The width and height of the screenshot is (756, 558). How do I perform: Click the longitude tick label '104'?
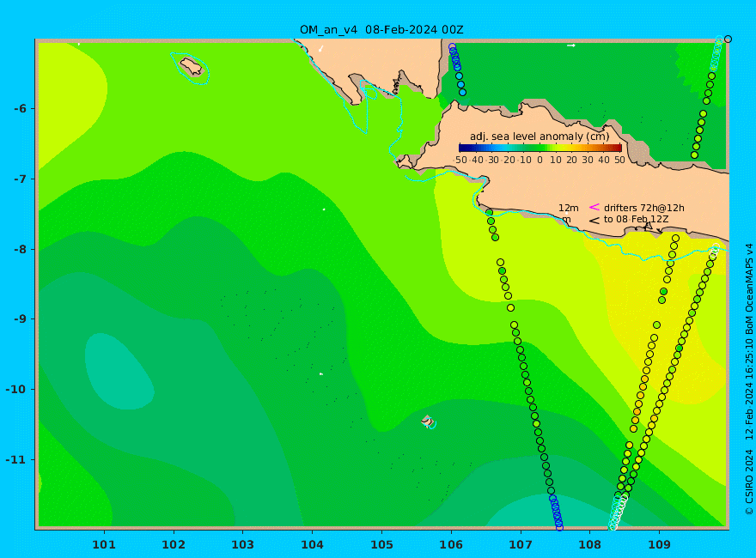(x=313, y=545)
